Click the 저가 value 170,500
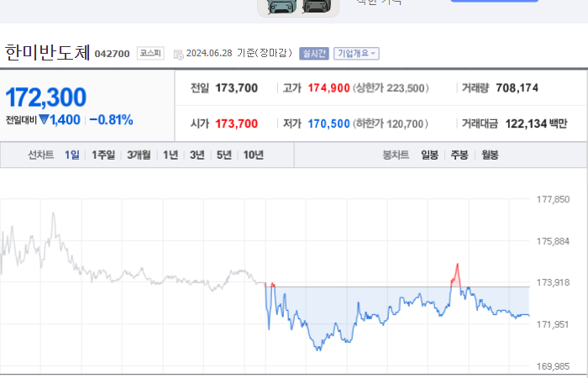Image resolution: width=588 pixels, height=378 pixels. pos(329,123)
